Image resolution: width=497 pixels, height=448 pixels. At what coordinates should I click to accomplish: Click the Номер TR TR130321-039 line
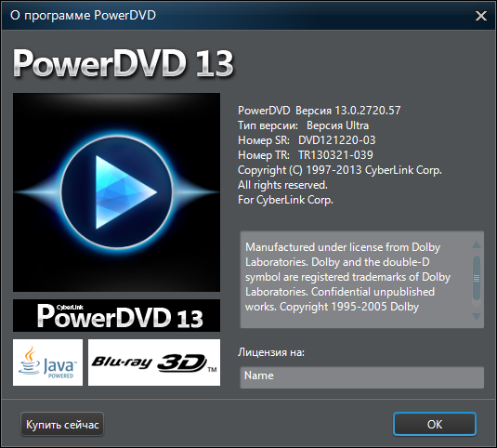tap(306, 155)
